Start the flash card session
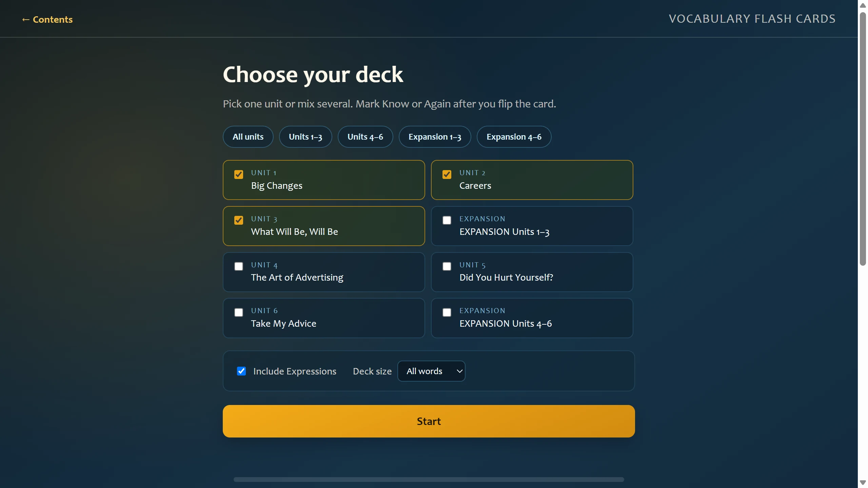 pyautogui.click(x=429, y=421)
